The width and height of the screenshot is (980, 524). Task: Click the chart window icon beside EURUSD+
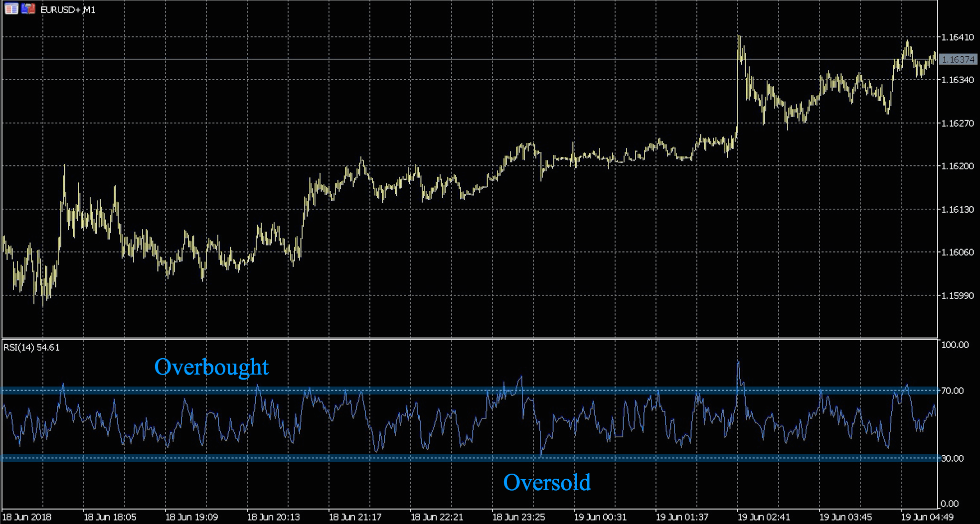point(11,9)
